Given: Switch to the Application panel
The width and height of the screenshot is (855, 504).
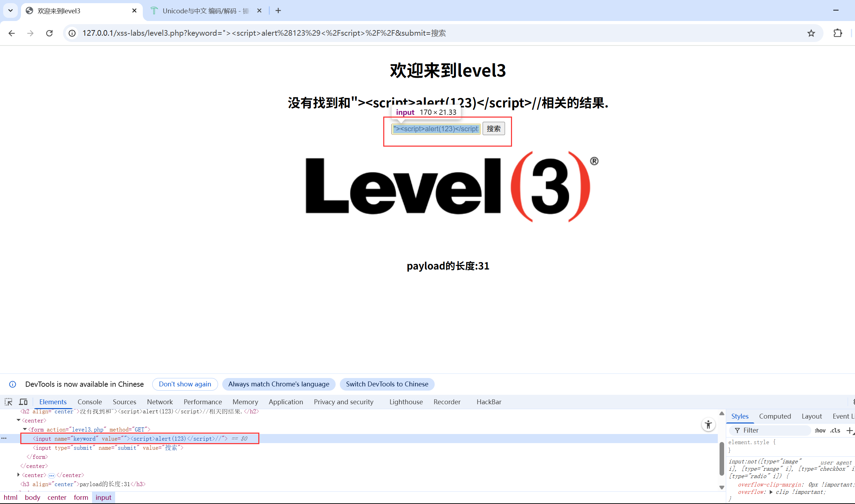Looking at the screenshot, I should tap(286, 402).
